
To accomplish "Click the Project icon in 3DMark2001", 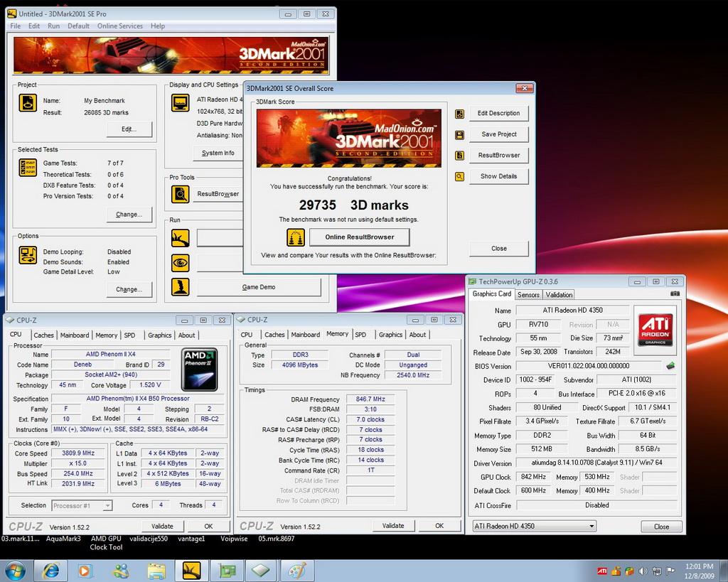I will coord(28,102).
